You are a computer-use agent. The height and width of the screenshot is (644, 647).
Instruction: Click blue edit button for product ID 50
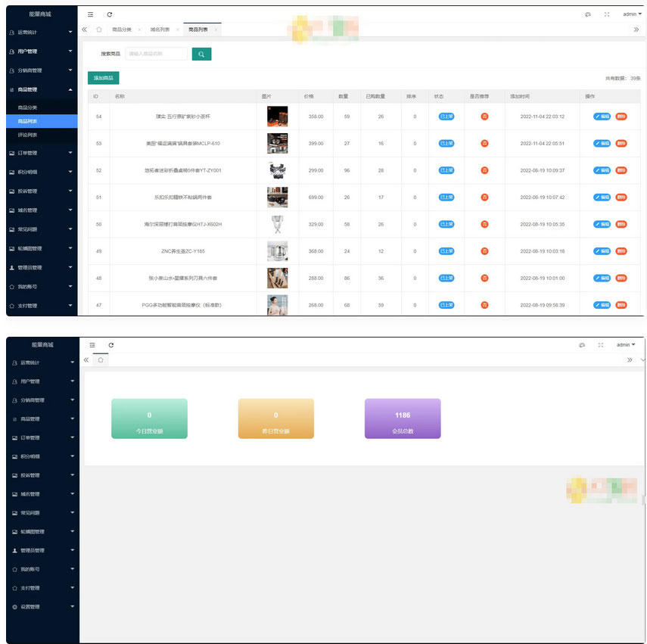point(602,225)
